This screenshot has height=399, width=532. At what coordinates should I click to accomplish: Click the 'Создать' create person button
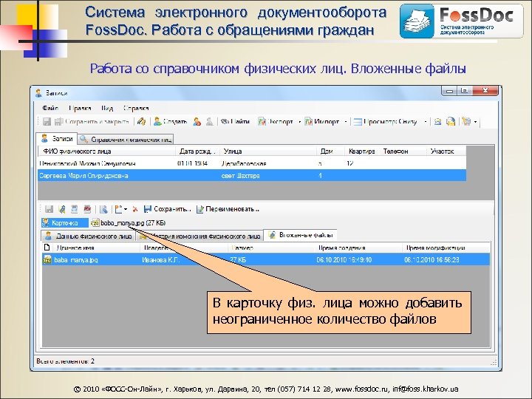[171, 121]
